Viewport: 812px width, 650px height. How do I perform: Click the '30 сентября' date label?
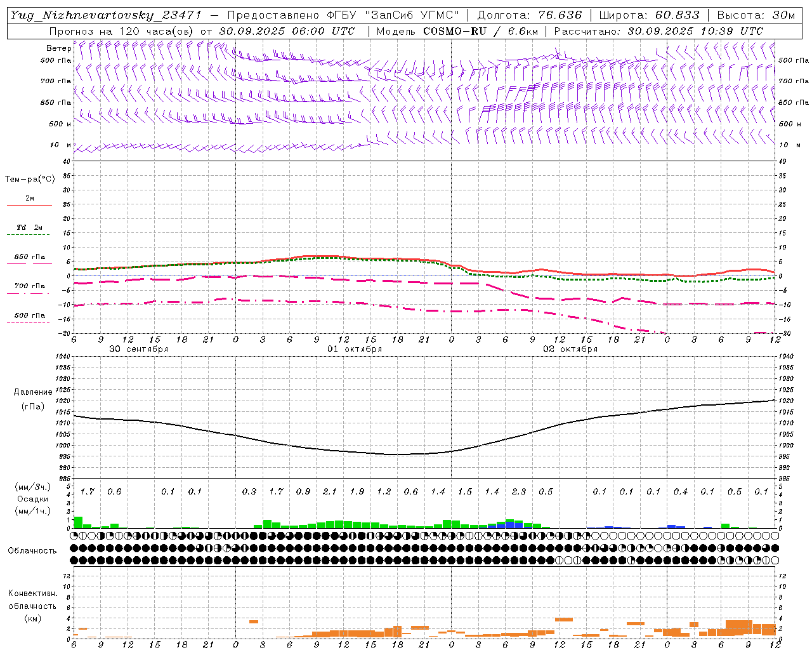(x=138, y=349)
